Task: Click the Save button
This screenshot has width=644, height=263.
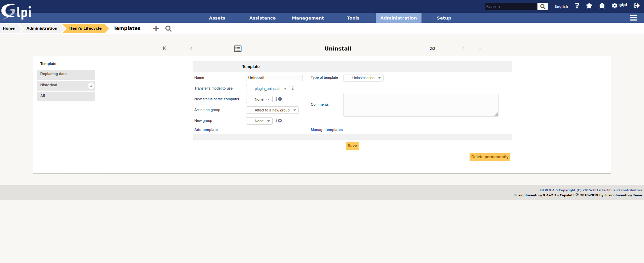Action: point(352,146)
